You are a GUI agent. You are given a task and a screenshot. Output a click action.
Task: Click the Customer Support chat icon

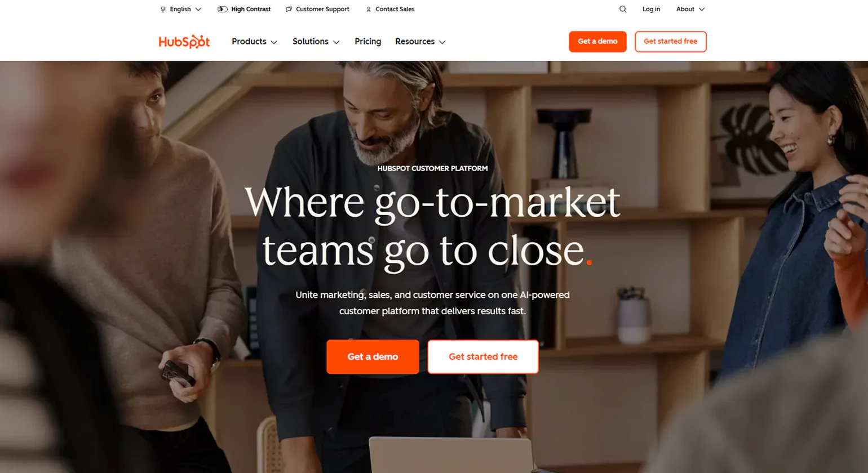[x=289, y=10]
